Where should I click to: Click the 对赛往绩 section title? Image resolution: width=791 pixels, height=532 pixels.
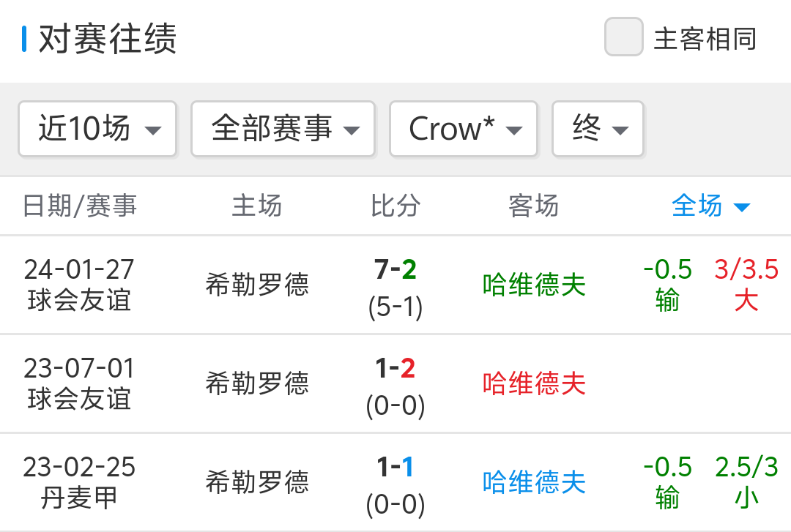click(x=107, y=39)
